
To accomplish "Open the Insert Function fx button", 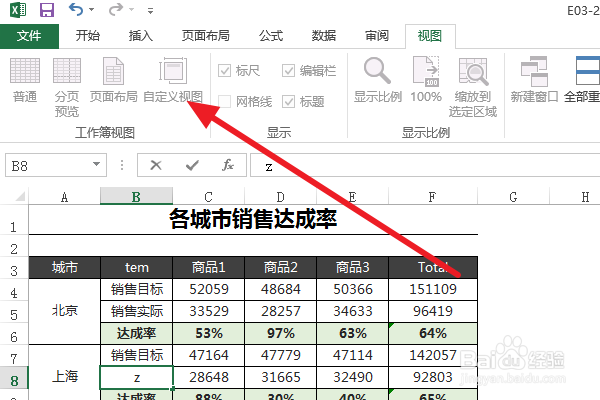I will [x=228, y=165].
